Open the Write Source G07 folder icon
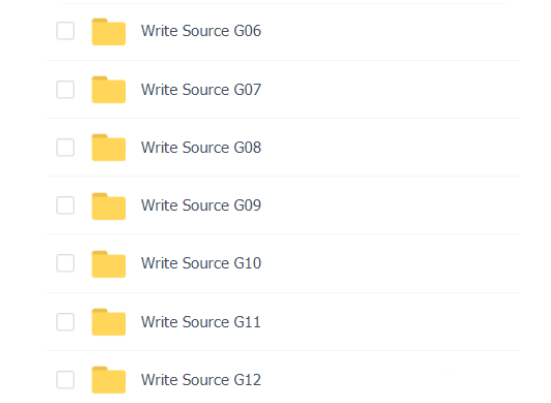Viewport: 551px width, 403px height. click(109, 90)
